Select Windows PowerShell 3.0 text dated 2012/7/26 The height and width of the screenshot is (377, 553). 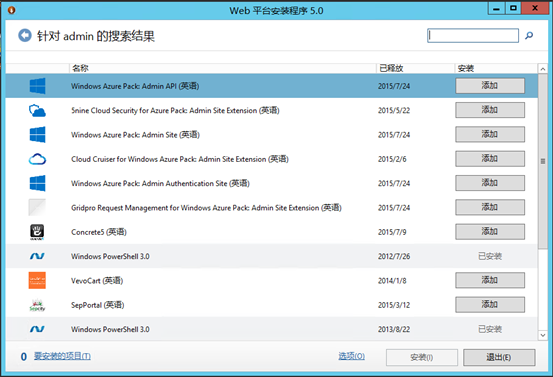click(x=110, y=256)
